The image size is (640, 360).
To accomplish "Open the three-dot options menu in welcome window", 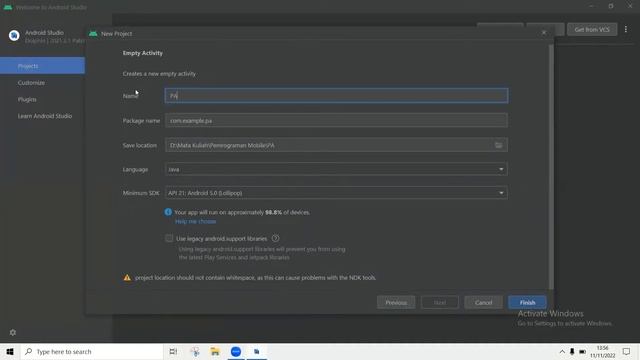I will tap(626, 29).
